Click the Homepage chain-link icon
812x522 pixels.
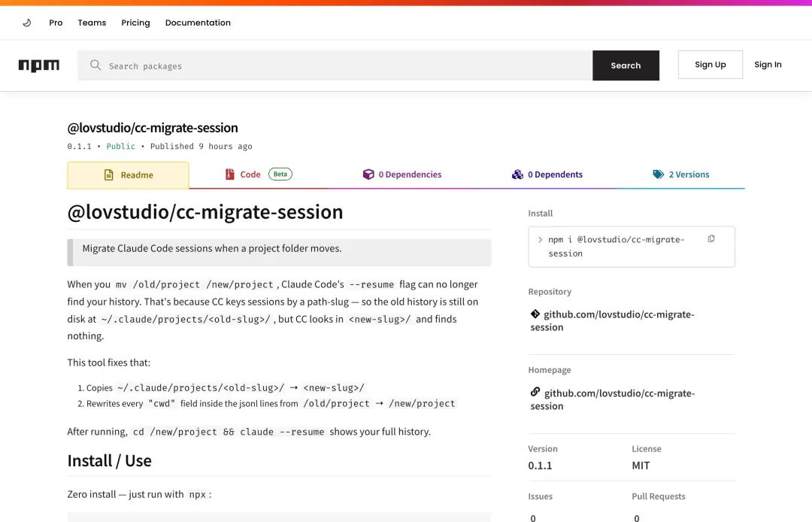pos(535,391)
